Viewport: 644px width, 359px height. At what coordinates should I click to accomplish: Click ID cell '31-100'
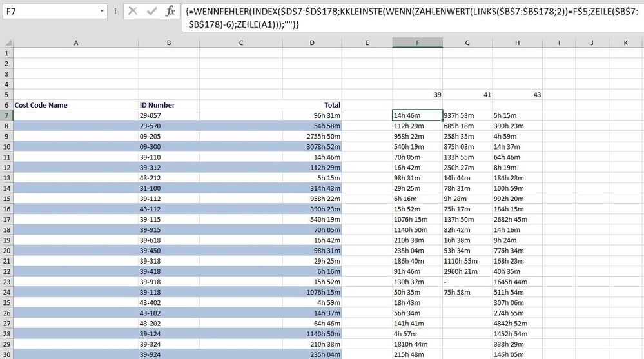[169, 188]
